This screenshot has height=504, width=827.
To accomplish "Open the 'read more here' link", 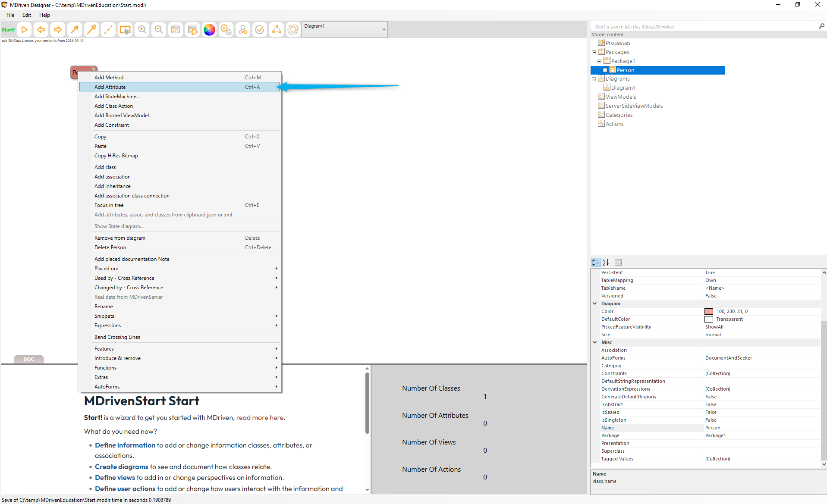I will (260, 418).
